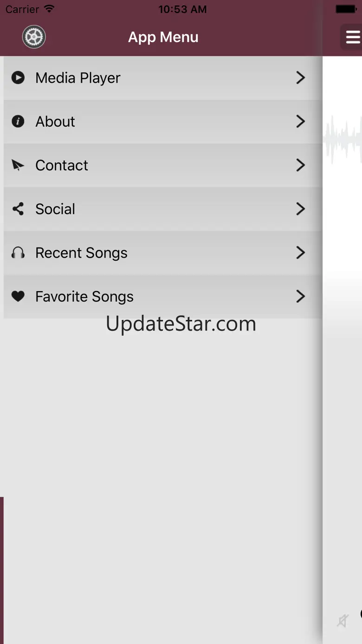The image size is (362, 644).
Task: Click the Contact text label
Action: pos(62,165)
